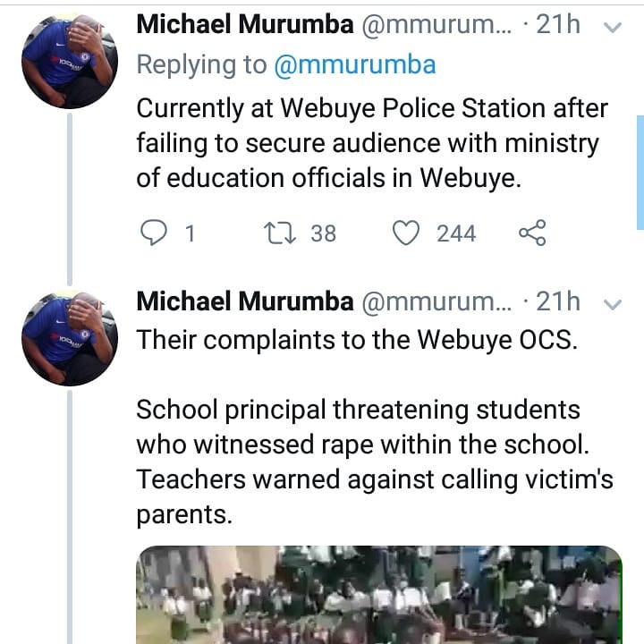Tap the share icon beside 244 likes
Screen dimensions: 644x644
pyautogui.click(x=532, y=233)
